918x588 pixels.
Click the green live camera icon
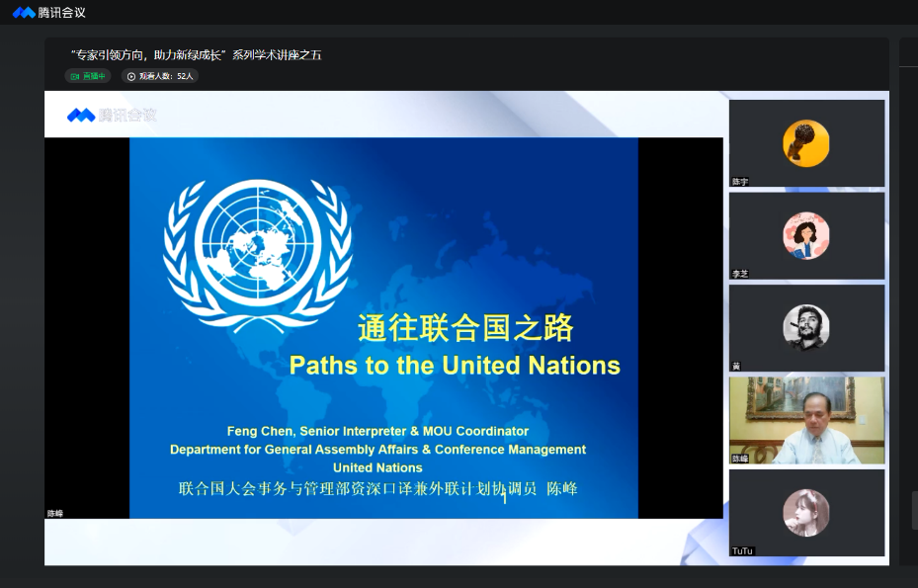pyautogui.click(x=74, y=76)
